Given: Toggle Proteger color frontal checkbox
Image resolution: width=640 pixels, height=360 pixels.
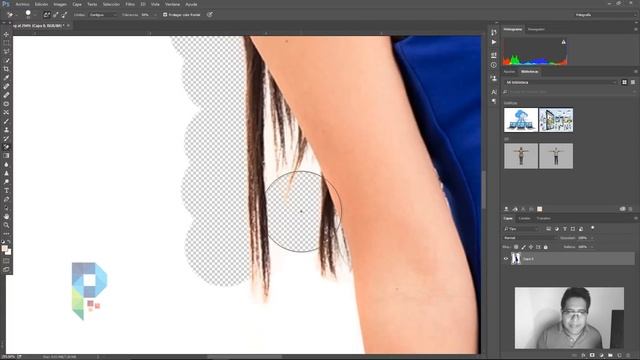Looking at the screenshot, I should click(x=165, y=15).
